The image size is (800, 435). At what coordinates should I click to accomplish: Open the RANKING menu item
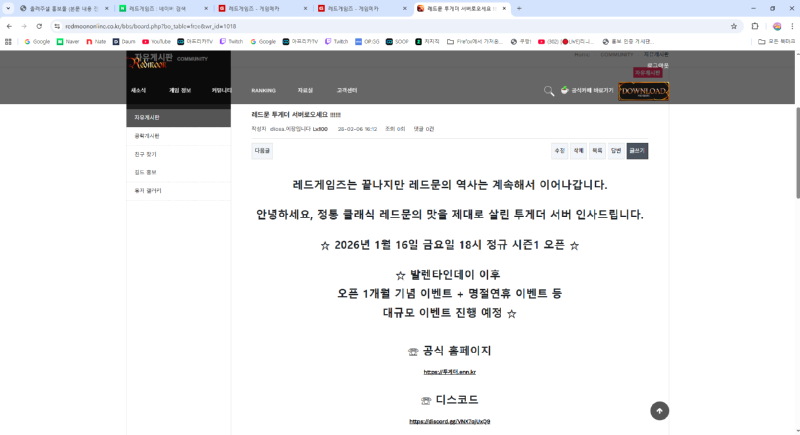tap(263, 90)
